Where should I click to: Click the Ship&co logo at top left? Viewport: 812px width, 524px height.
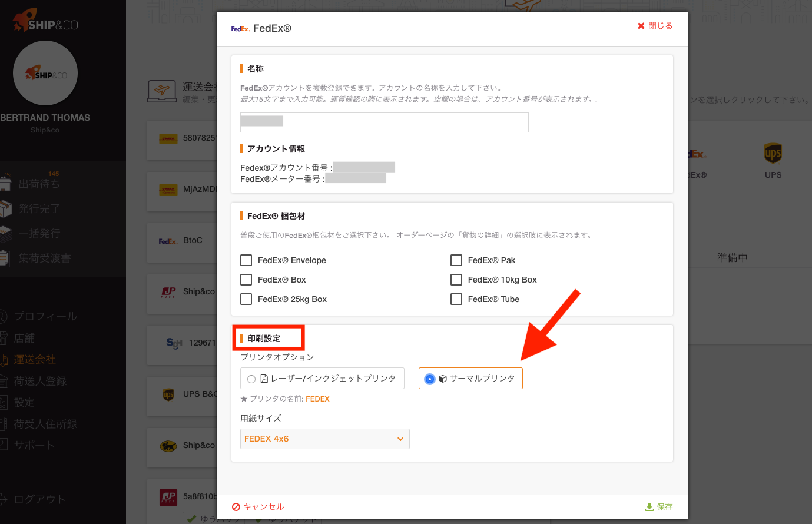(x=45, y=21)
